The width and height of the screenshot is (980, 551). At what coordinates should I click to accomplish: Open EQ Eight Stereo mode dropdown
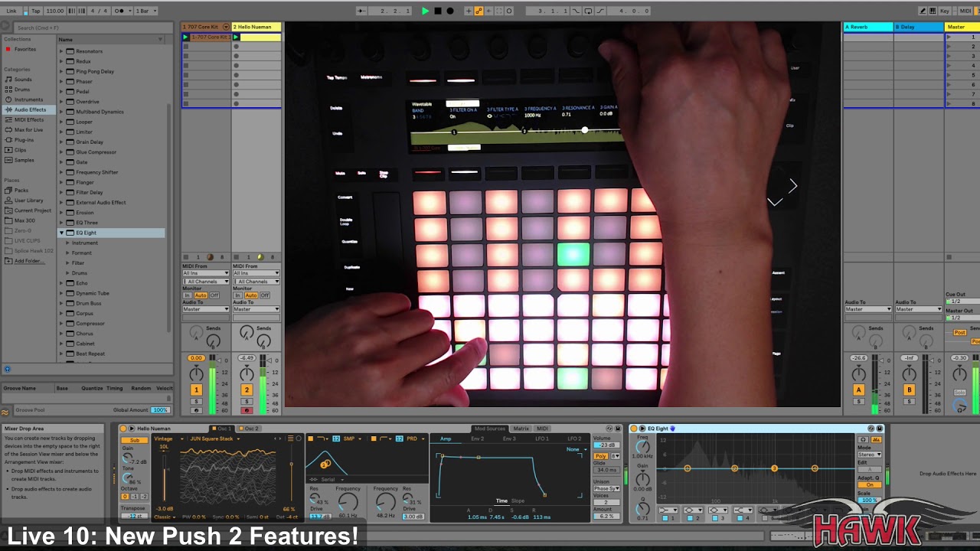(869, 455)
